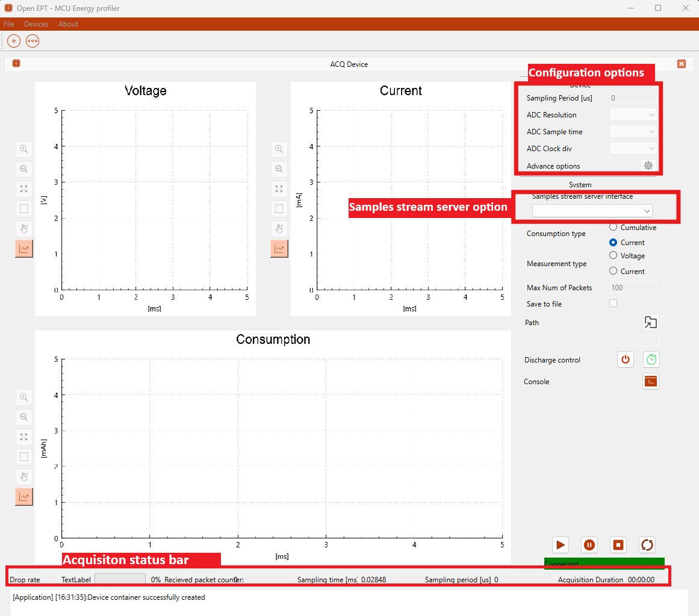Screen dimensions: 699x616
Task: Click zoom out icon beside Current plot
Action: tap(279, 169)
